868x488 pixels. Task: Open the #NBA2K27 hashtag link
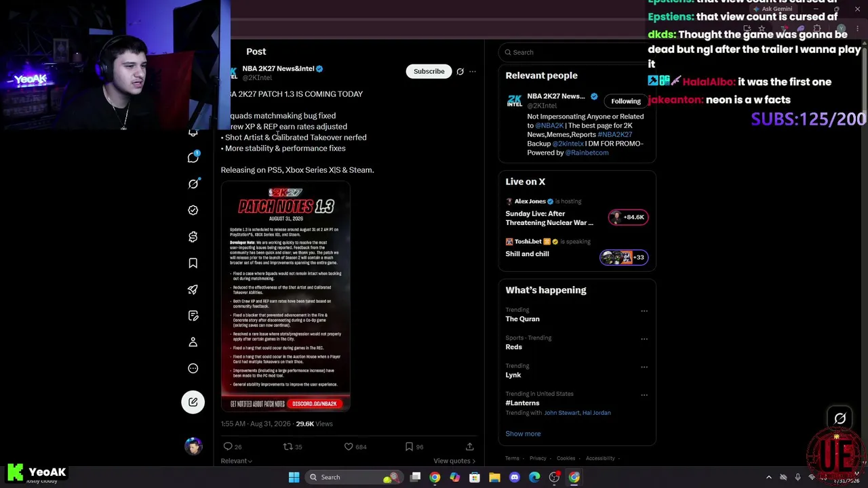(614, 134)
